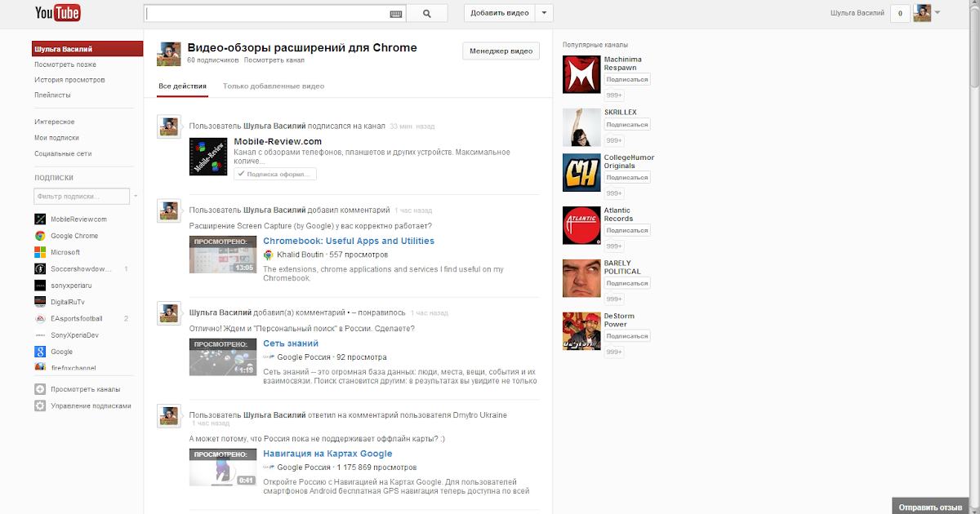Subscribe to CollegeHumor Originals

point(627,177)
